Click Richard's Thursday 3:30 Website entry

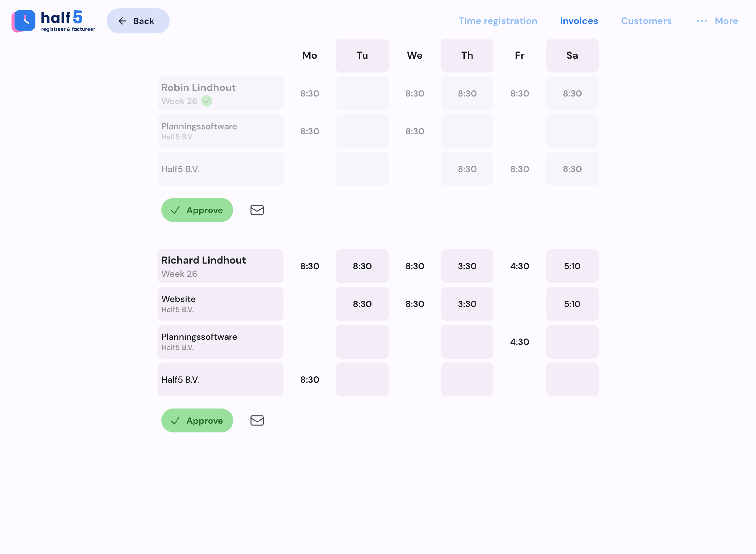pyautogui.click(x=467, y=303)
